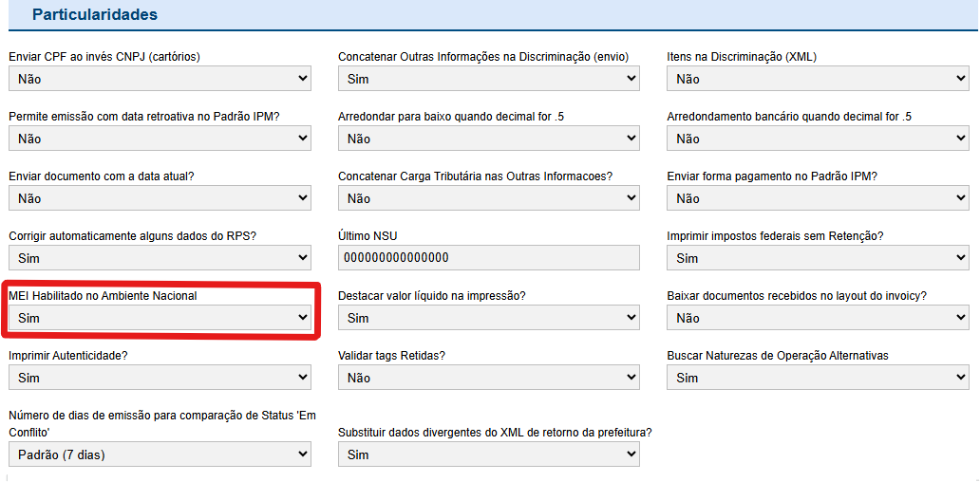Open the 'Padrão (7 dias)' dropdown
Viewport: 980px width, 482px height.
[160, 455]
